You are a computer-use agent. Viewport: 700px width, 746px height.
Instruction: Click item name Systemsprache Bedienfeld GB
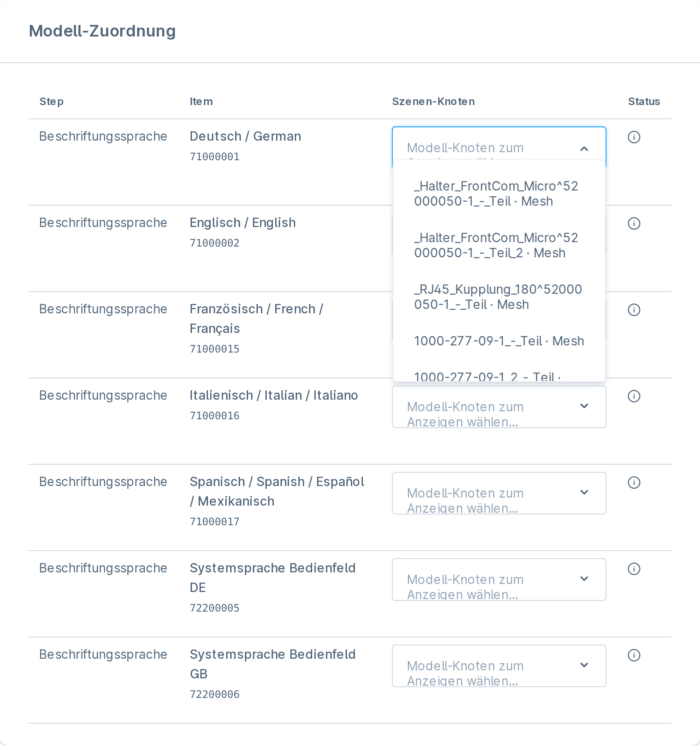273,664
